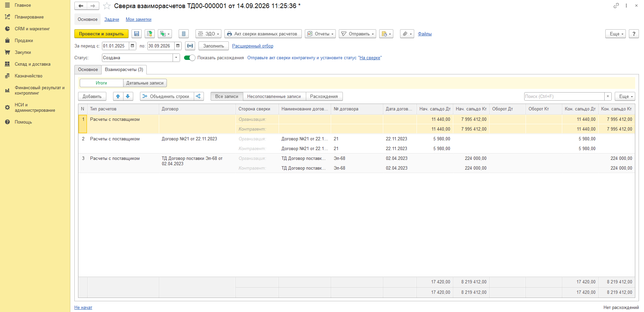Open the ЭДО dropdown menu
The width and height of the screenshot is (644, 312).
[x=208, y=34]
